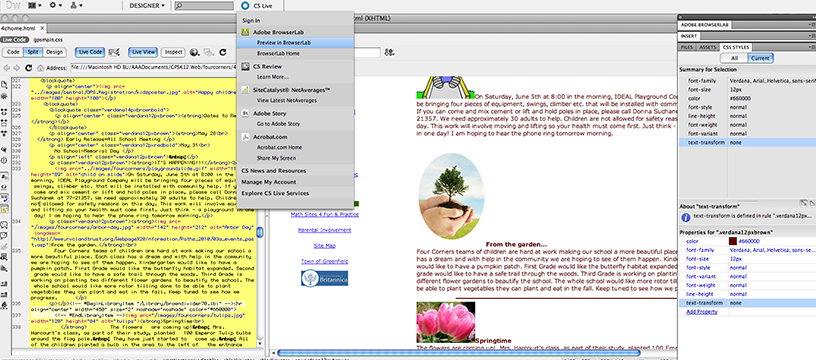Click the reload icon beside Address
This screenshot has height=360, width=816.
tap(29, 68)
